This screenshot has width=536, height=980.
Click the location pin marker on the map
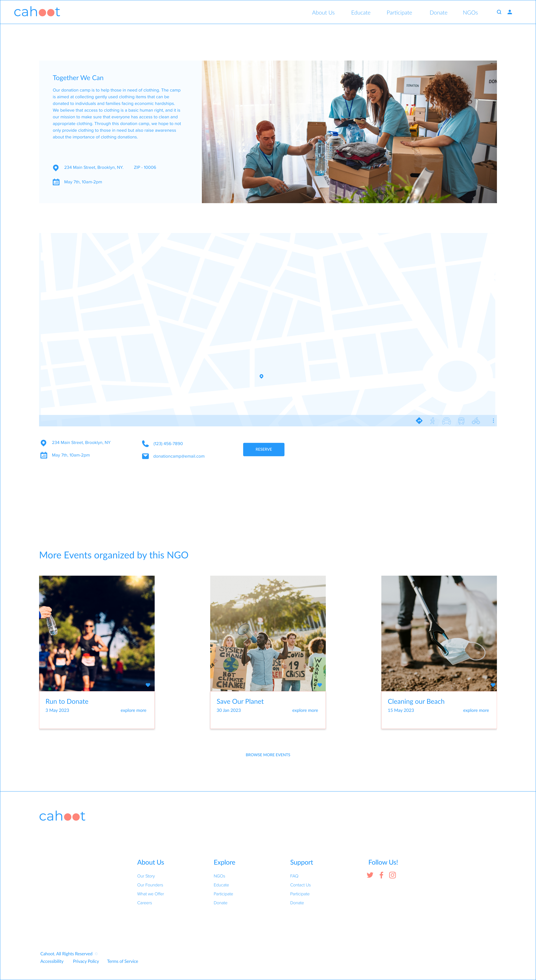point(262,376)
